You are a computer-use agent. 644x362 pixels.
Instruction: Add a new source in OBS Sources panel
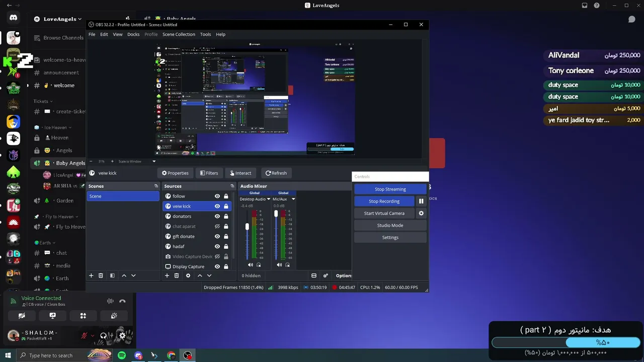pos(167,276)
